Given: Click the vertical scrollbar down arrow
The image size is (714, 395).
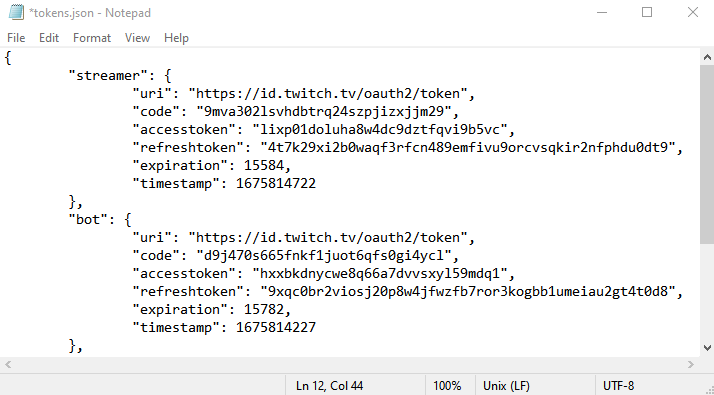Looking at the screenshot, I should point(707,348).
